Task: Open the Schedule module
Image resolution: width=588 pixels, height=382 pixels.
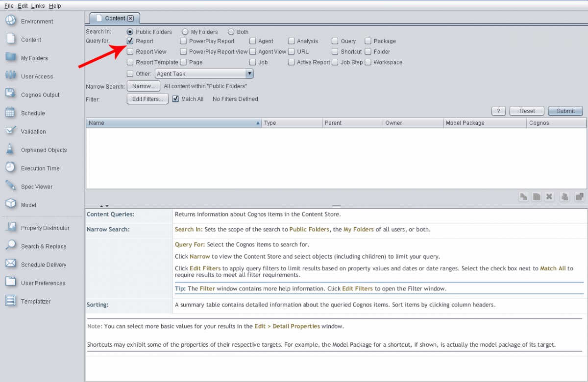Action: pos(25,113)
